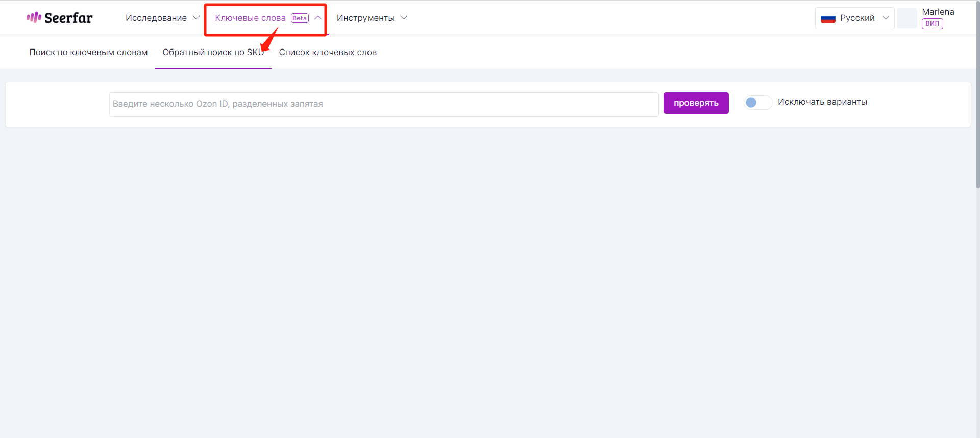Click the chevron in the language selector
980x438 pixels.
pyautogui.click(x=886, y=18)
